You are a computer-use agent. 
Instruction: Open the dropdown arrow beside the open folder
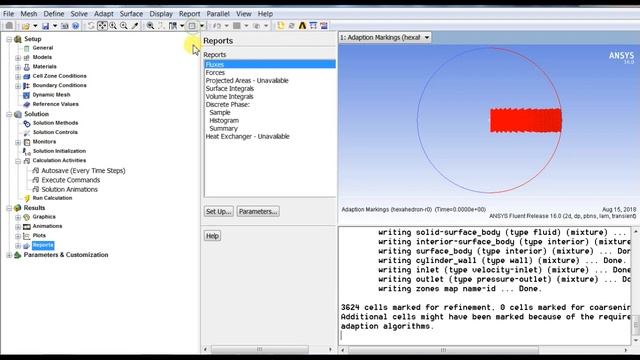pyautogui.click(x=35, y=26)
